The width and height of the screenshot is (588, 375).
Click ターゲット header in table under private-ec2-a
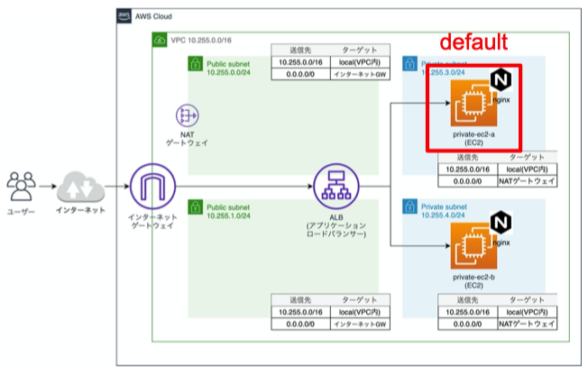tap(528, 158)
